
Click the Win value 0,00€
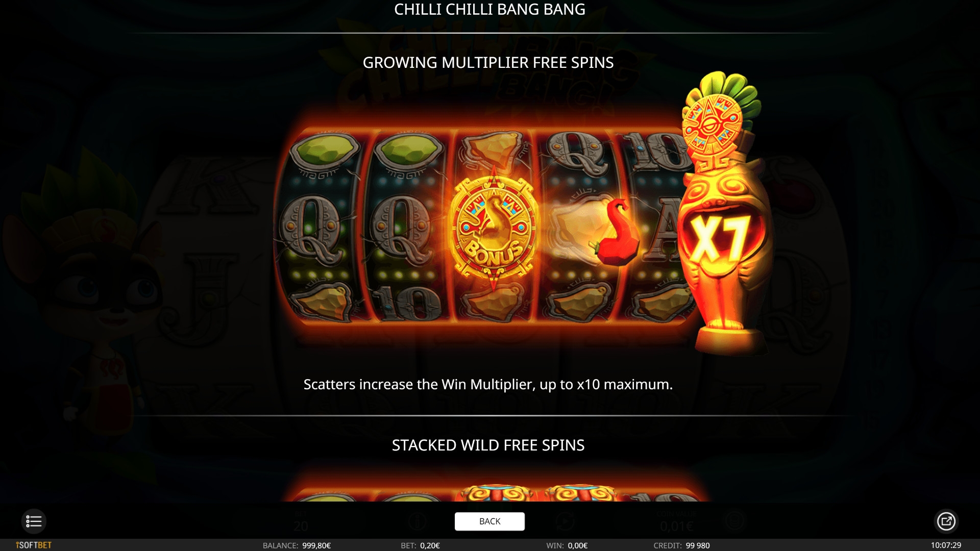(x=577, y=545)
